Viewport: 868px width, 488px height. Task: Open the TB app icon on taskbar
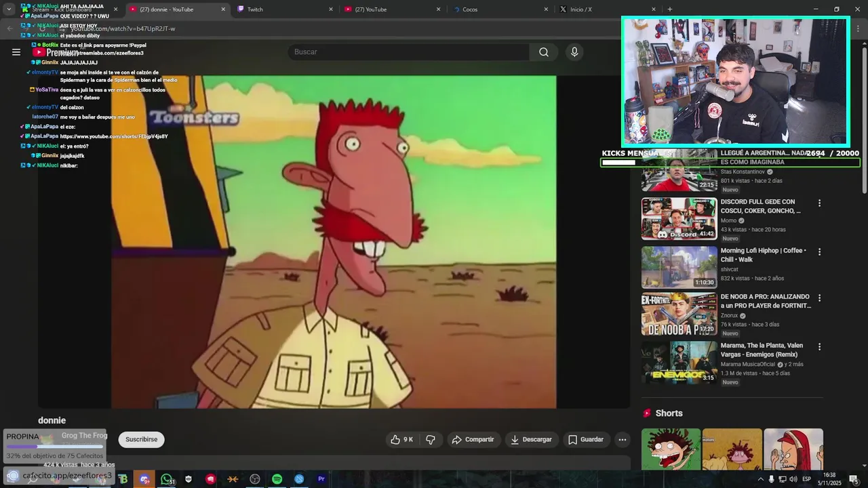click(123, 479)
